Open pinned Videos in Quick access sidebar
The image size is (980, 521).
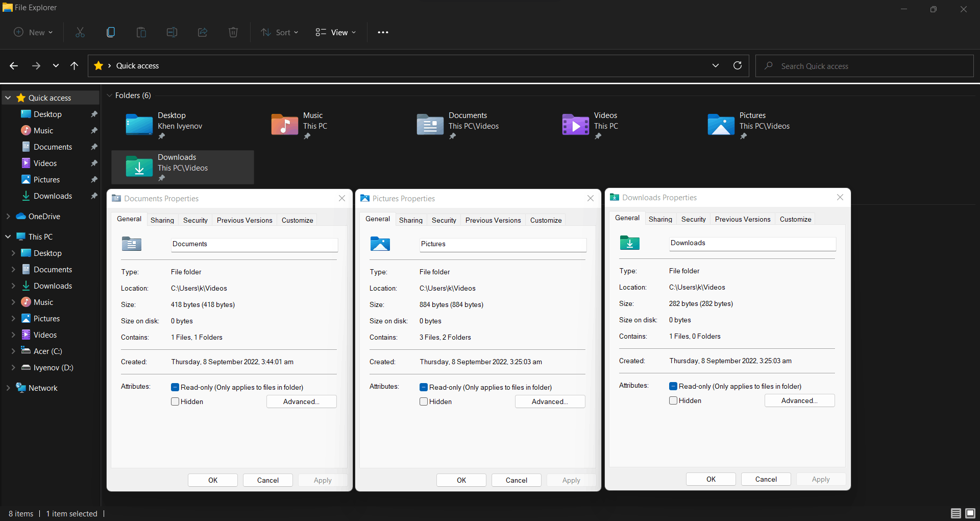pos(45,163)
